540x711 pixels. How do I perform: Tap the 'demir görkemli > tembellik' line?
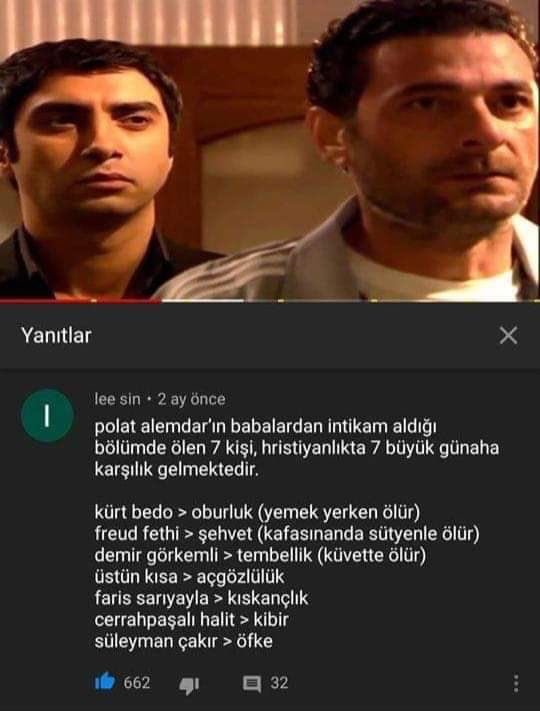tap(260, 555)
